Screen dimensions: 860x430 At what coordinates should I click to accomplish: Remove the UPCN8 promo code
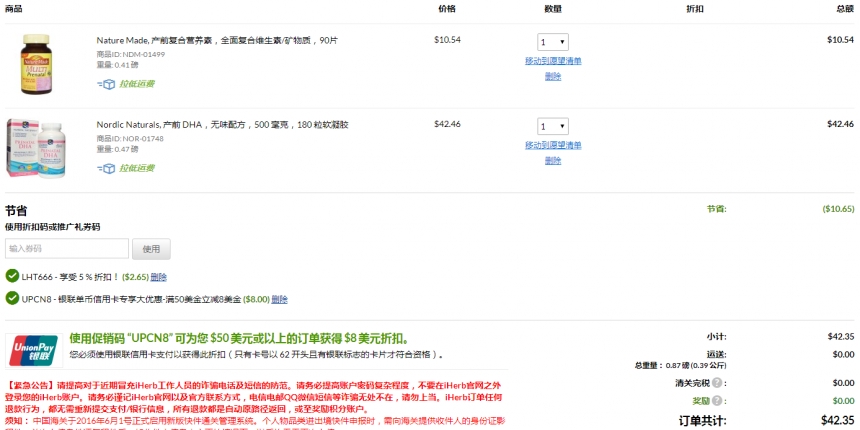click(x=279, y=299)
